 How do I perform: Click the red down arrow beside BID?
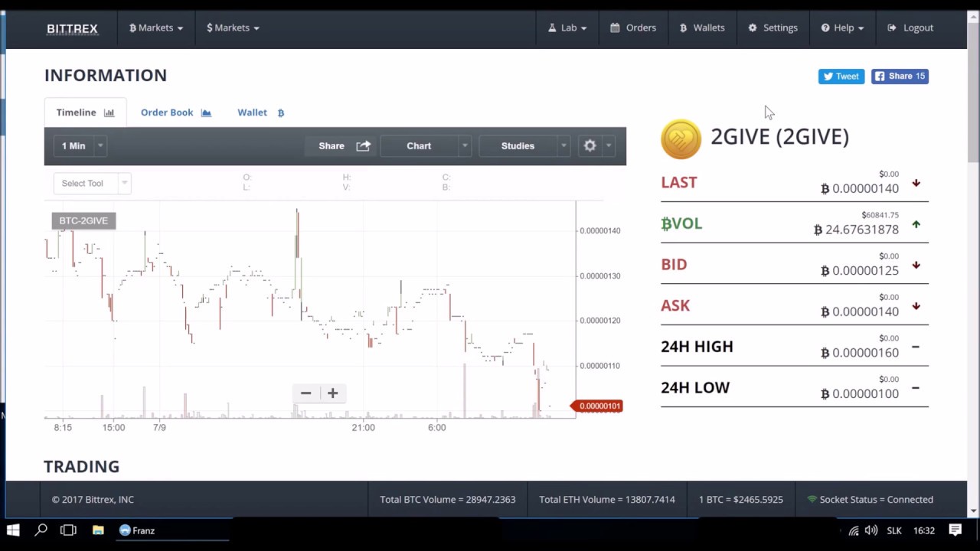click(x=916, y=265)
